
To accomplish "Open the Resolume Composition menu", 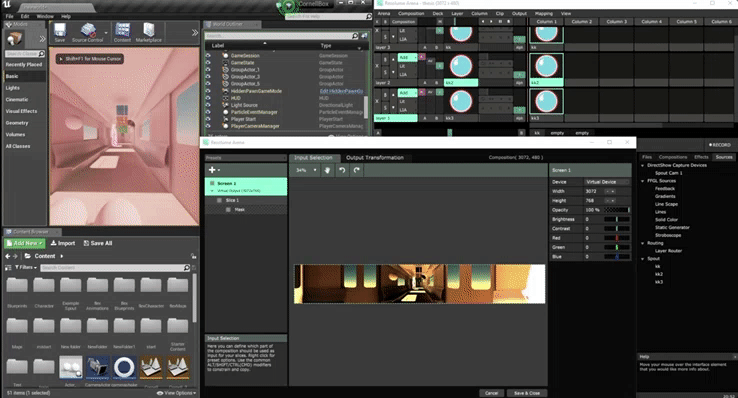I will [411, 14].
